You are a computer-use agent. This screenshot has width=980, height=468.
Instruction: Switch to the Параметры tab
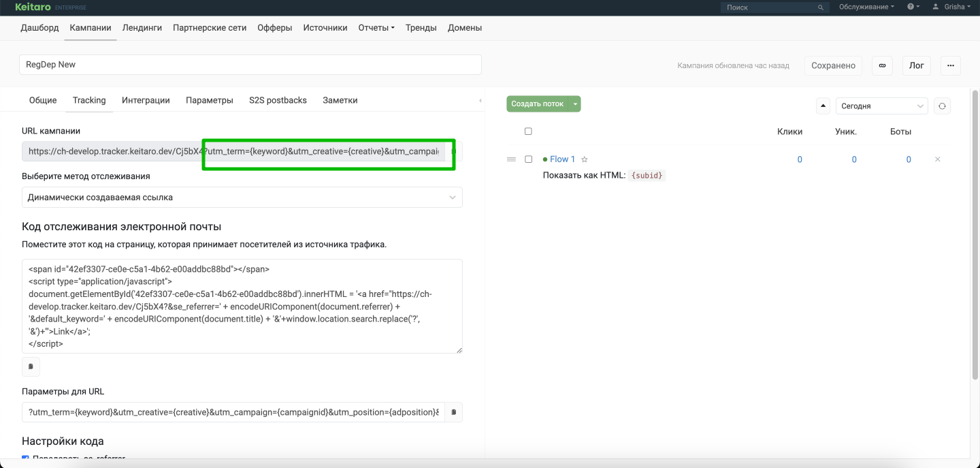pos(210,100)
